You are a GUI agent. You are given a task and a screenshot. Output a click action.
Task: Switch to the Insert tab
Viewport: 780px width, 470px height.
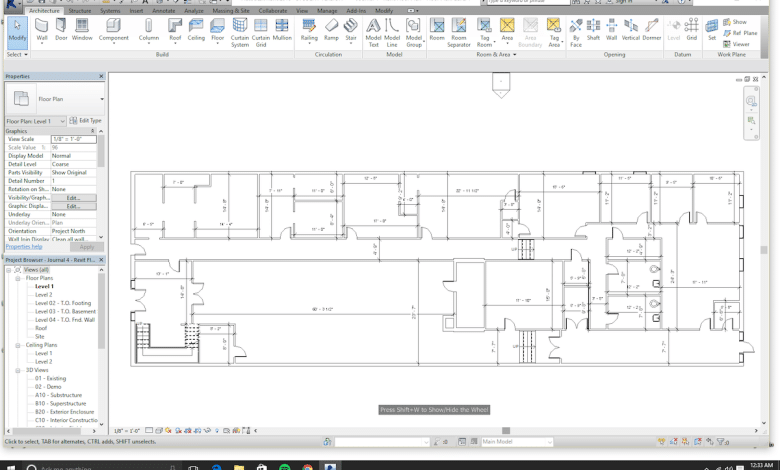pyautogui.click(x=136, y=10)
